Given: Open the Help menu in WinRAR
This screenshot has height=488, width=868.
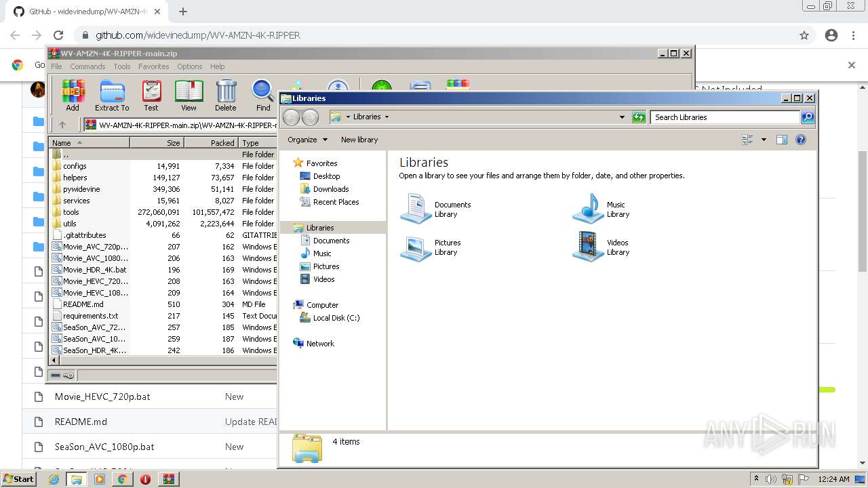Looking at the screenshot, I should [217, 66].
